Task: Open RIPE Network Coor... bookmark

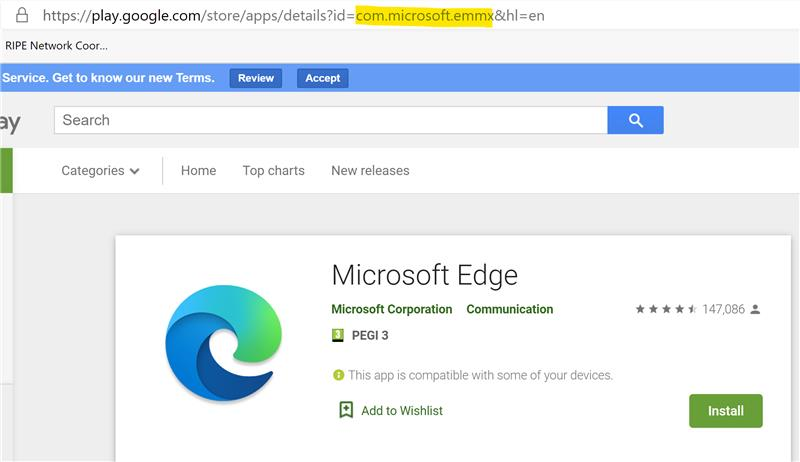Action: coord(56,45)
